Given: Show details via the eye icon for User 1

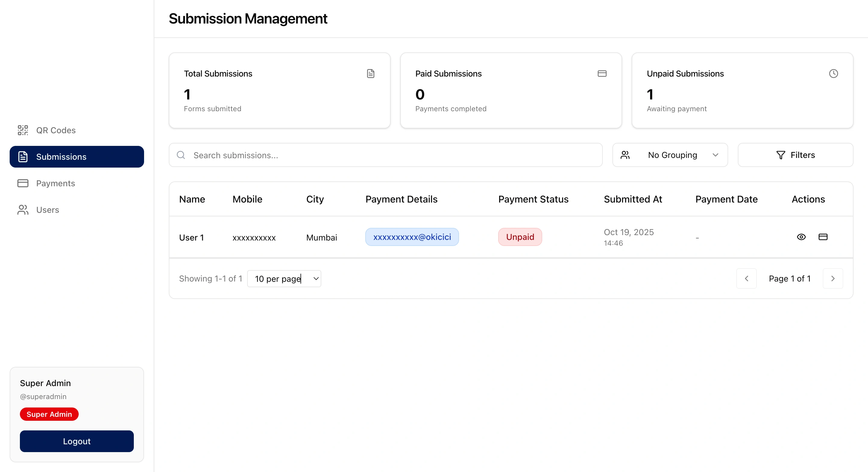Looking at the screenshot, I should pos(801,237).
